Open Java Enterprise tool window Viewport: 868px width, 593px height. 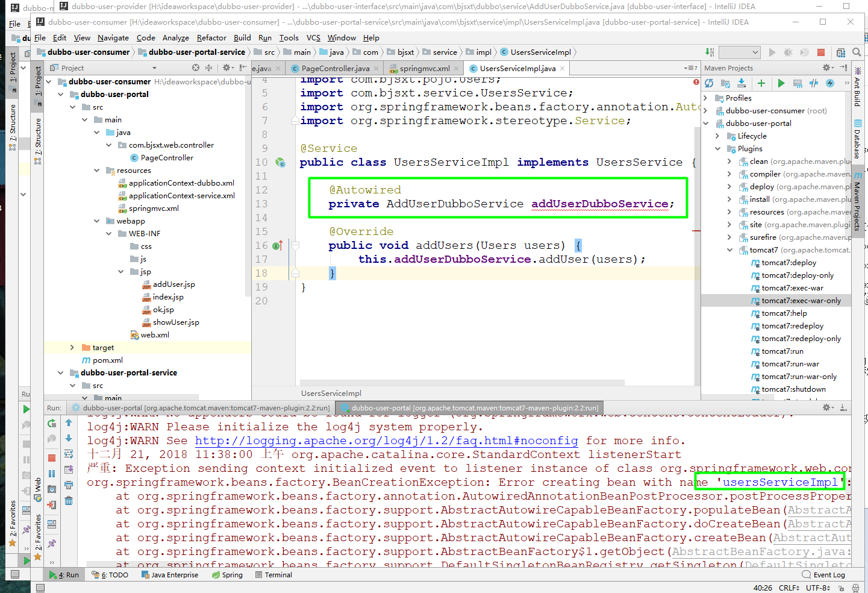[170, 575]
